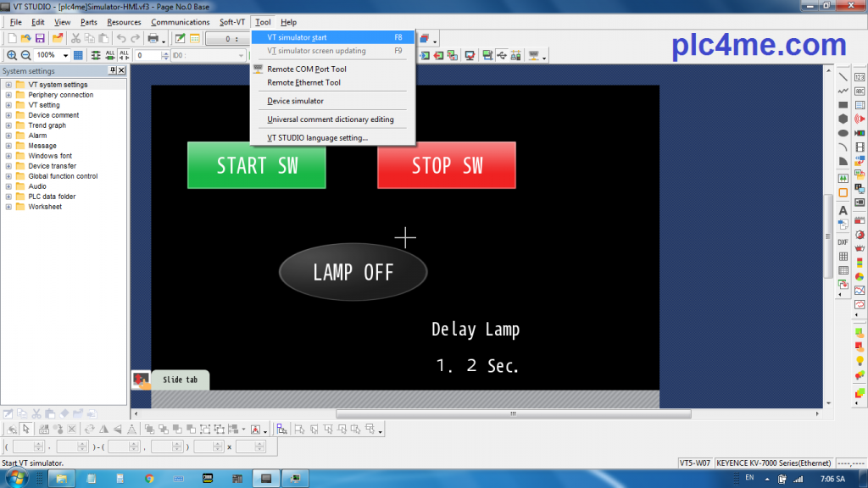Click the Undo arrow icon
The height and width of the screenshot is (488, 868).
(x=121, y=38)
